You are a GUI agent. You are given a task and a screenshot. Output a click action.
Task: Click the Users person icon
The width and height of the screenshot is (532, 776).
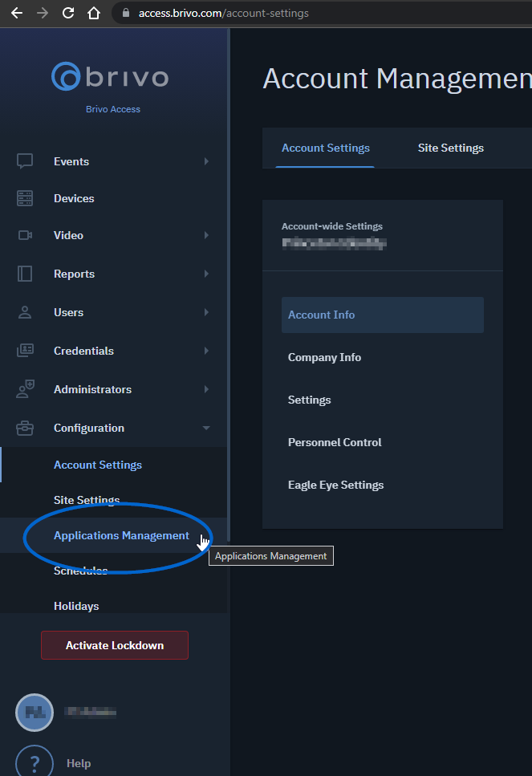(x=25, y=312)
